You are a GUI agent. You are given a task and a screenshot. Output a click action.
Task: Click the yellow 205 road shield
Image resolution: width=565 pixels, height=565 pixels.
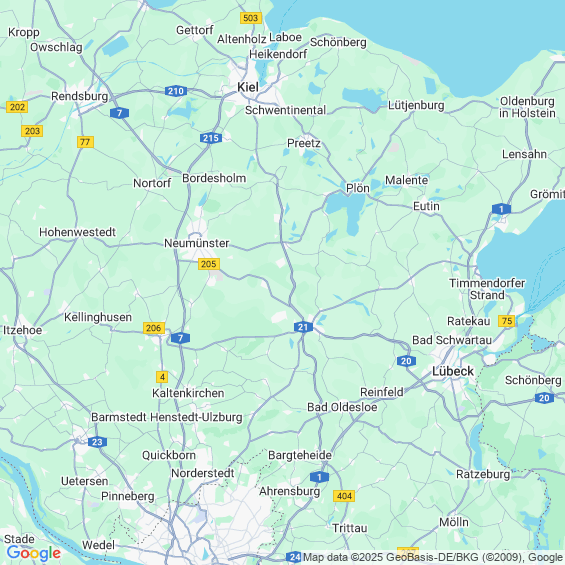[209, 264]
